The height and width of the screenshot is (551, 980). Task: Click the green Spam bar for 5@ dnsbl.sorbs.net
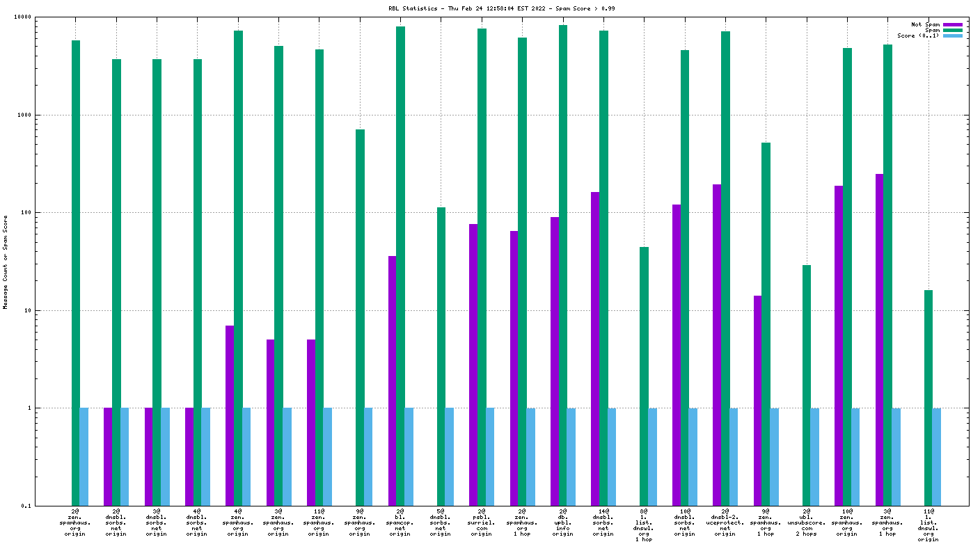click(x=441, y=356)
